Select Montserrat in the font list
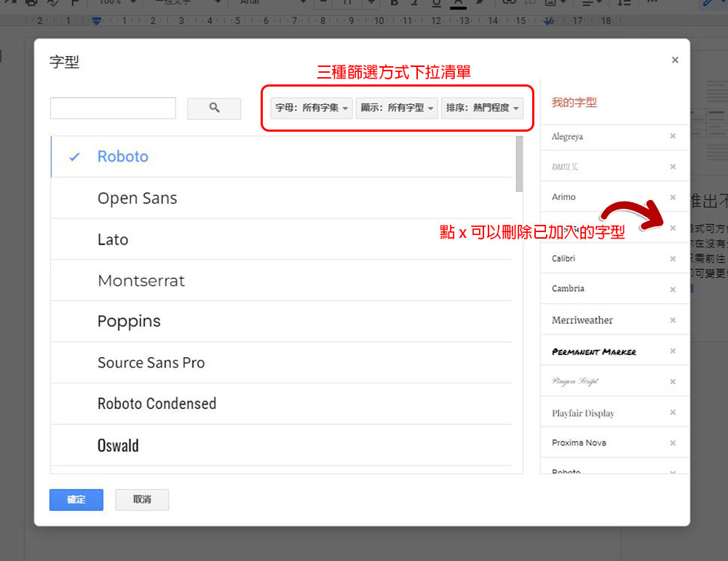This screenshot has height=561, width=728. coord(281,280)
